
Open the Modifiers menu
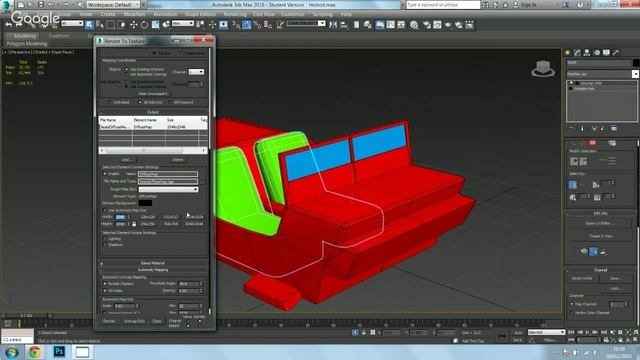click(134, 14)
